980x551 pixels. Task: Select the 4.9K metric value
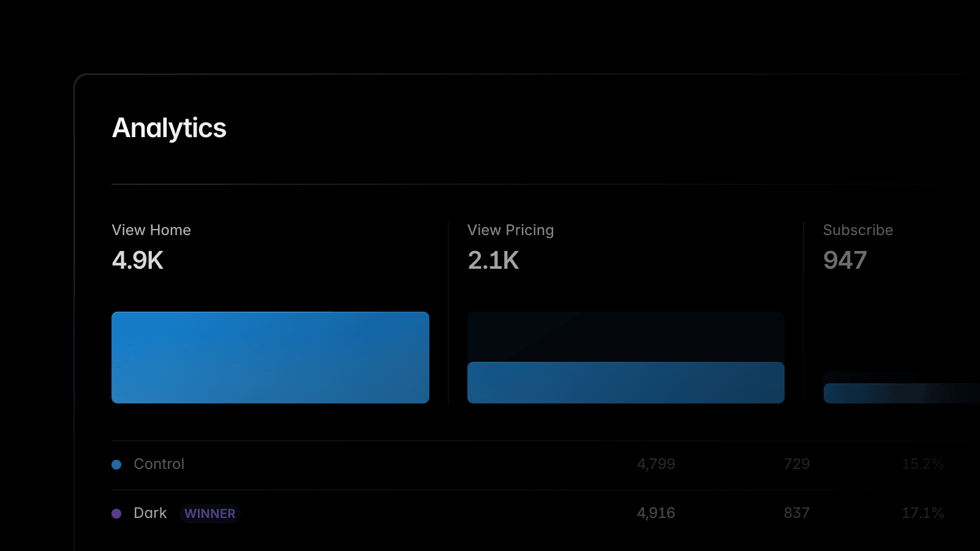click(x=137, y=260)
